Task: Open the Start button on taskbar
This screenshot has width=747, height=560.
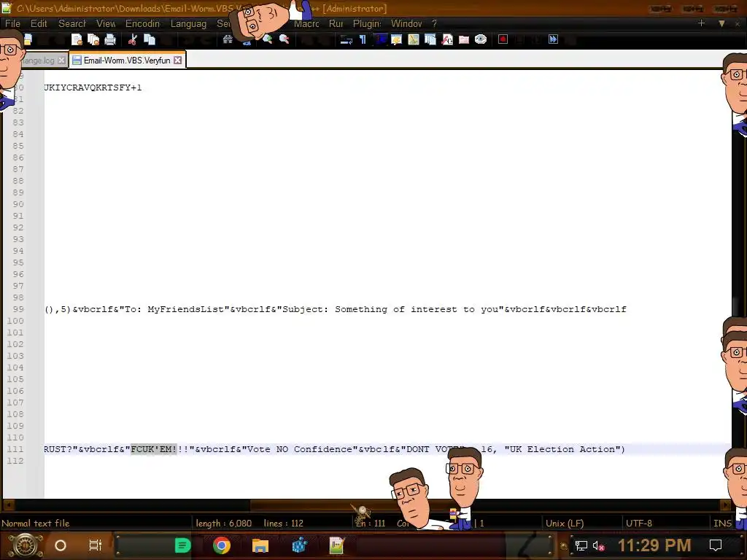Action: [26, 545]
